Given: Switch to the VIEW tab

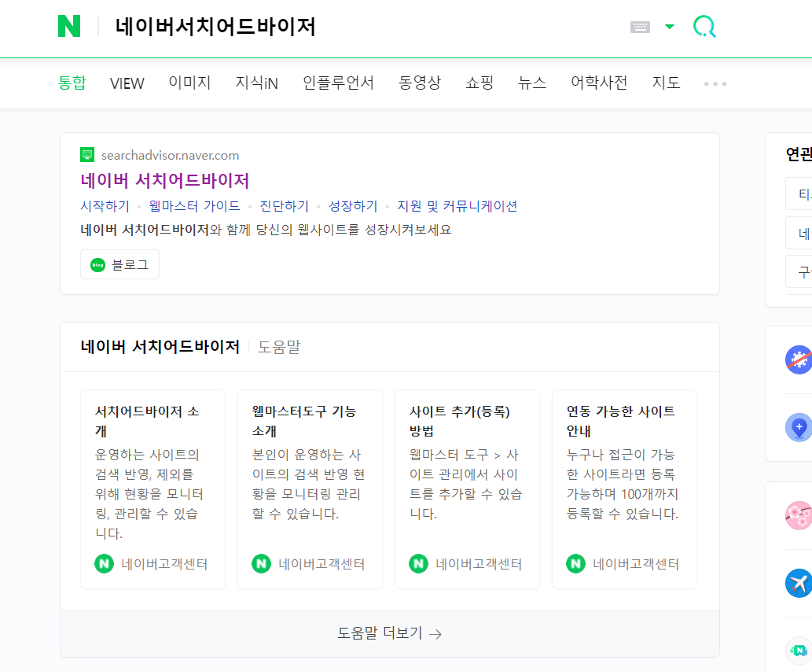Looking at the screenshot, I should pyautogui.click(x=127, y=83).
